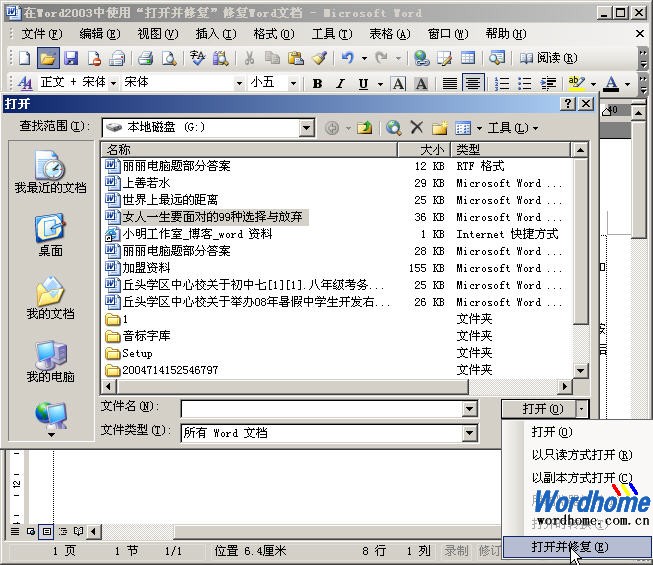653x565 pixels.
Task: Open the 格式(O) menu
Action: (274, 33)
